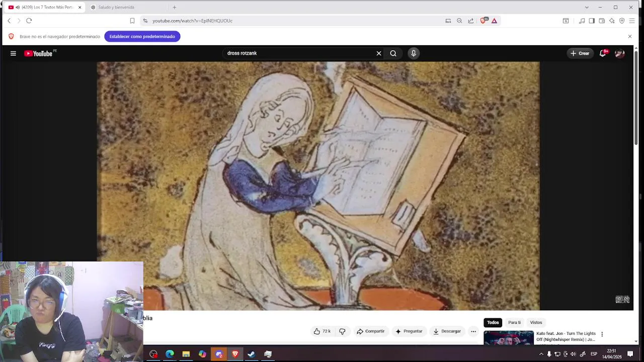The width and height of the screenshot is (644, 362).
Task: Close the 'Los 7 Textos' YouTube tab
Action: click(79, 7)
